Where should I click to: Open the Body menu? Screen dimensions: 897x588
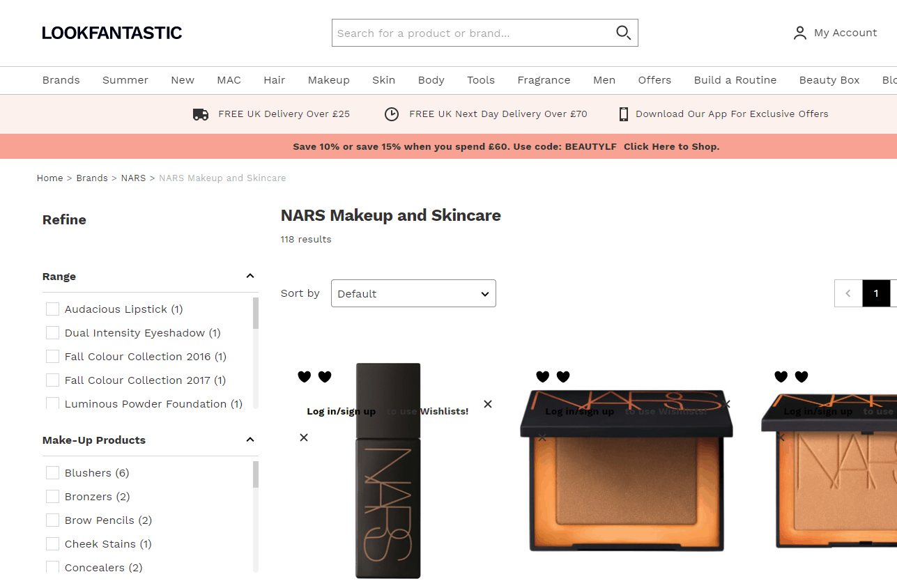click(x=431, y=80)
